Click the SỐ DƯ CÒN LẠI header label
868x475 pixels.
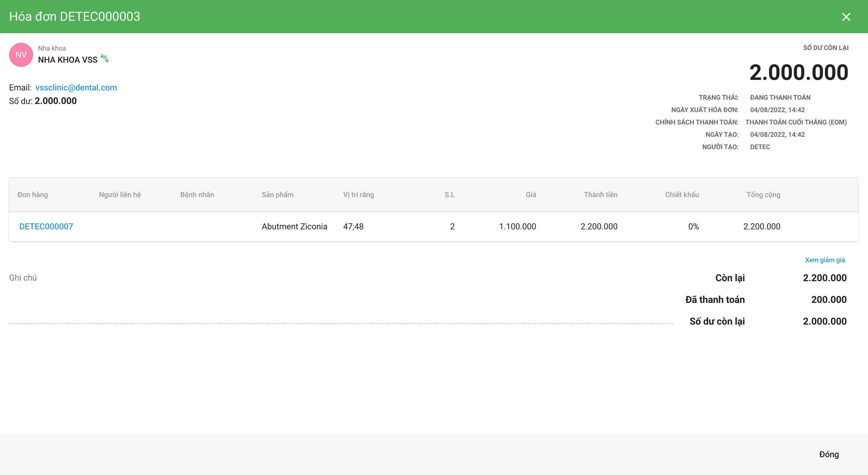pyautogui.click(x=825, y=48)
